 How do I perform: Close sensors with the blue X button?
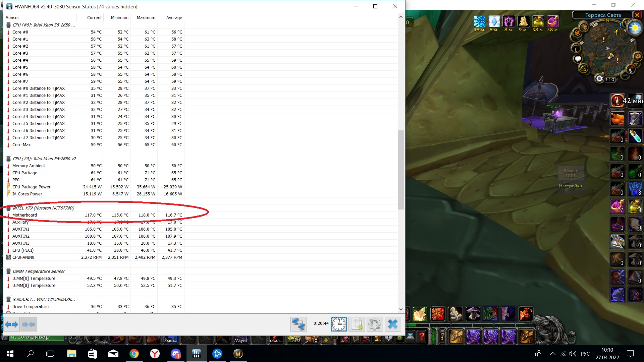pos(392,324)
